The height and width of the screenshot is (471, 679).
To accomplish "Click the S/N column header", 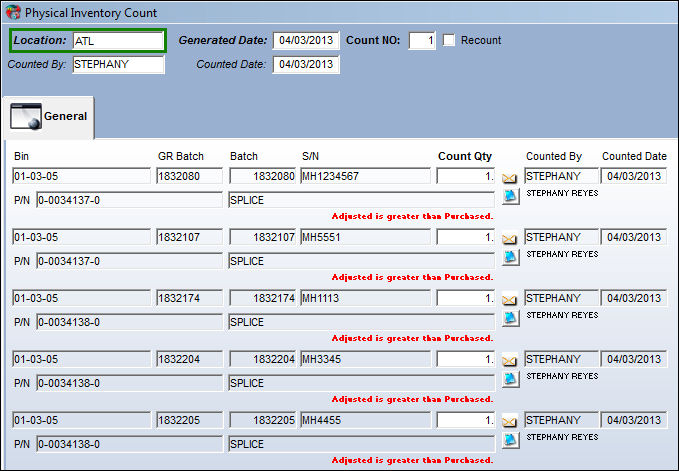I will click(310, 156).
